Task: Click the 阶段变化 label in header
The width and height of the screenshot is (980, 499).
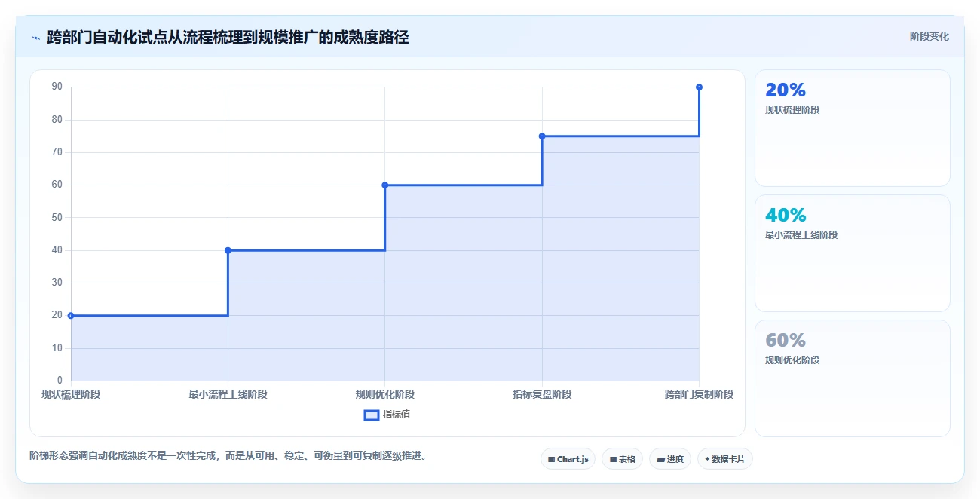Action: tap(929, 36)
